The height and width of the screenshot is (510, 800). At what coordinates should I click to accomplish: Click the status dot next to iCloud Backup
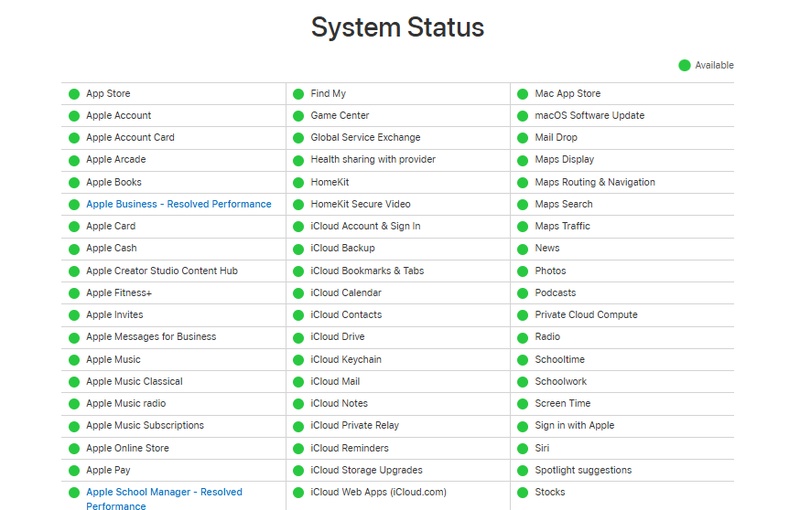(298, 249)
